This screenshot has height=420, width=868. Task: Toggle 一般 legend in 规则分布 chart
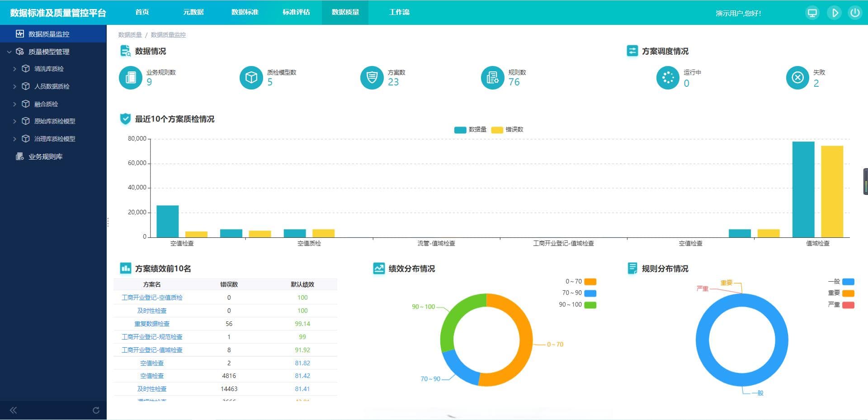[x=841, y=282]
